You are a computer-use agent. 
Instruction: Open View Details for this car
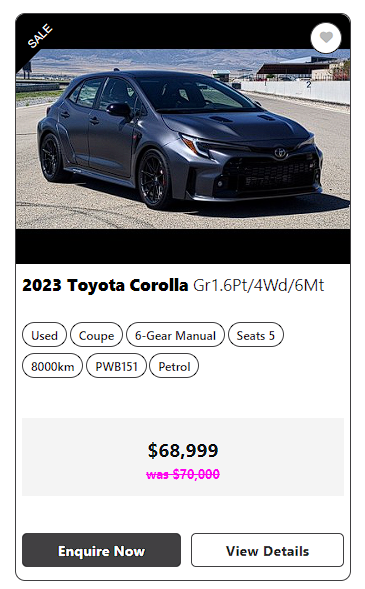[x=267, y=550]
